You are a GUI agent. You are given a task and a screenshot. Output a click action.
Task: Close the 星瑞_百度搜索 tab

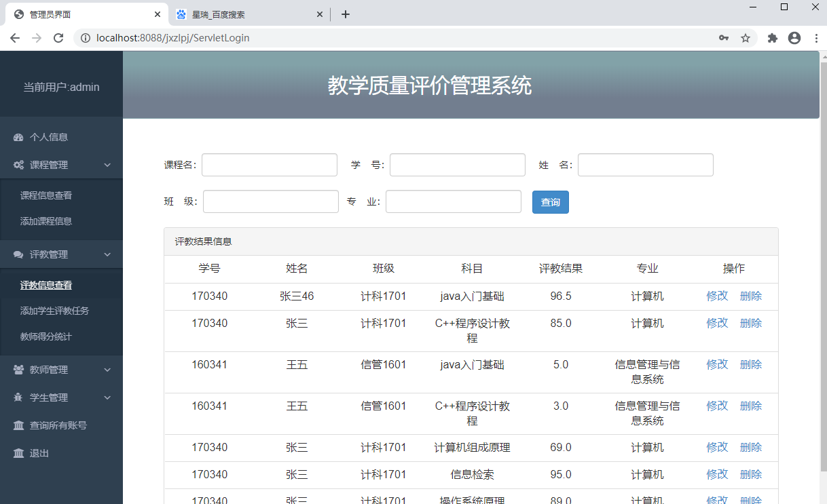(320, 14)
